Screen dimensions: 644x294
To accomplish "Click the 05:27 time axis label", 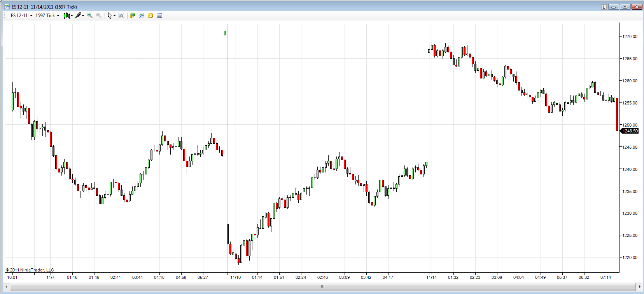I will click(203, 277).
